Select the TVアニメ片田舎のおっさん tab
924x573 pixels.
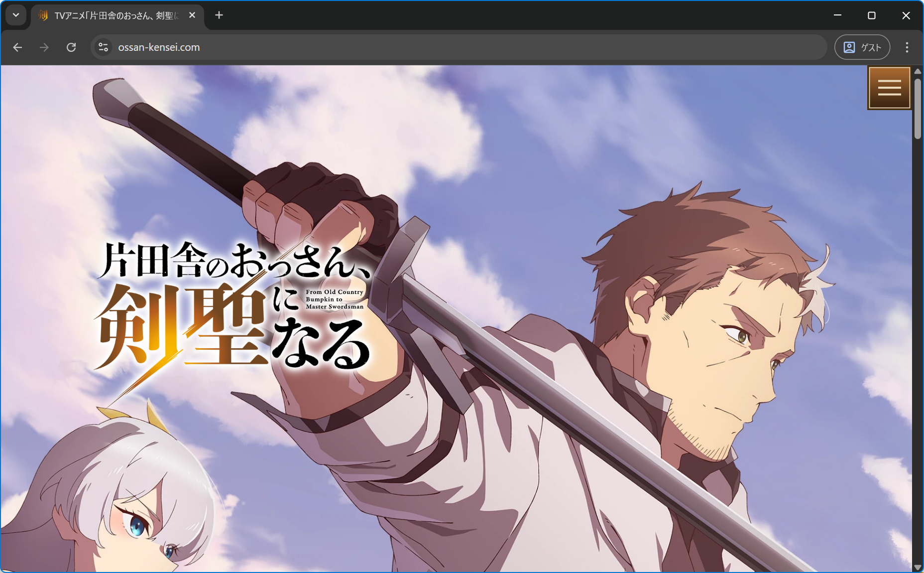click(x=117, y=16)
